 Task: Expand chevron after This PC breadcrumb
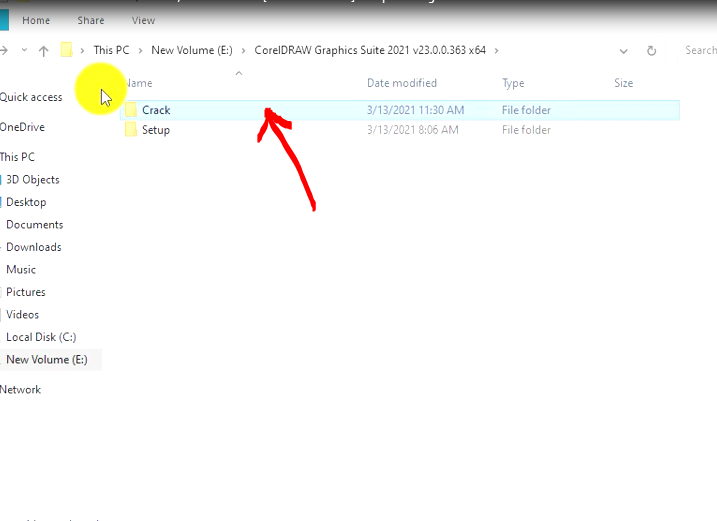pyautogui.click(x=140, y=51)
